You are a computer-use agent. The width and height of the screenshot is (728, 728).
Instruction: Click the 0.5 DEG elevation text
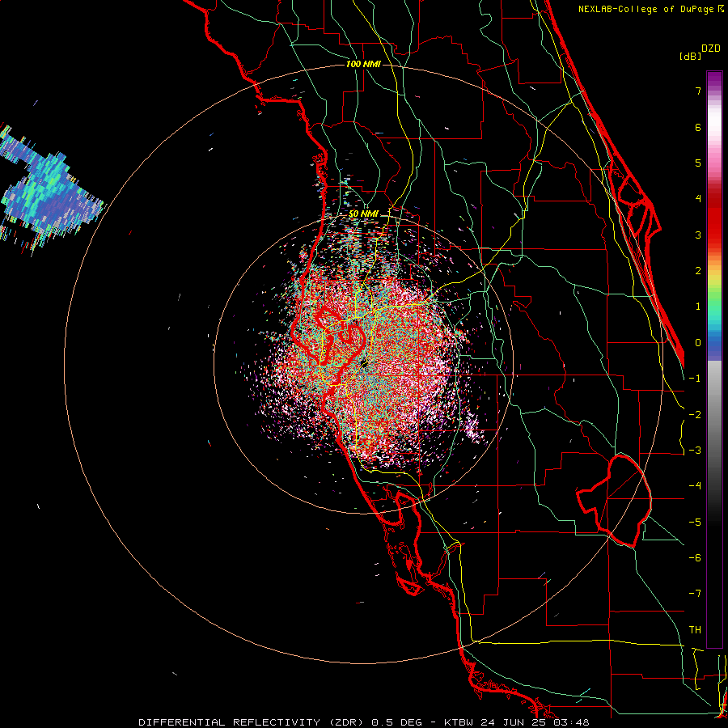click(x=397, y=722)
